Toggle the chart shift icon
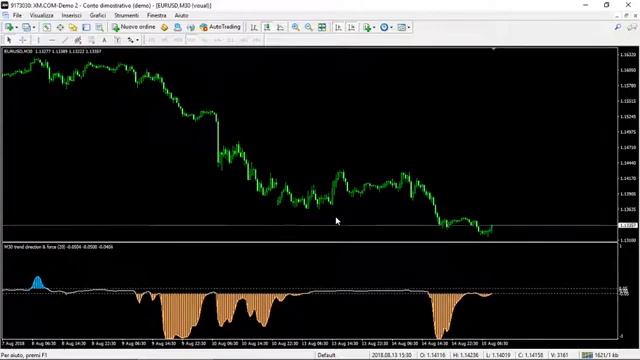 pyautogui.click(x=351, y=27)
